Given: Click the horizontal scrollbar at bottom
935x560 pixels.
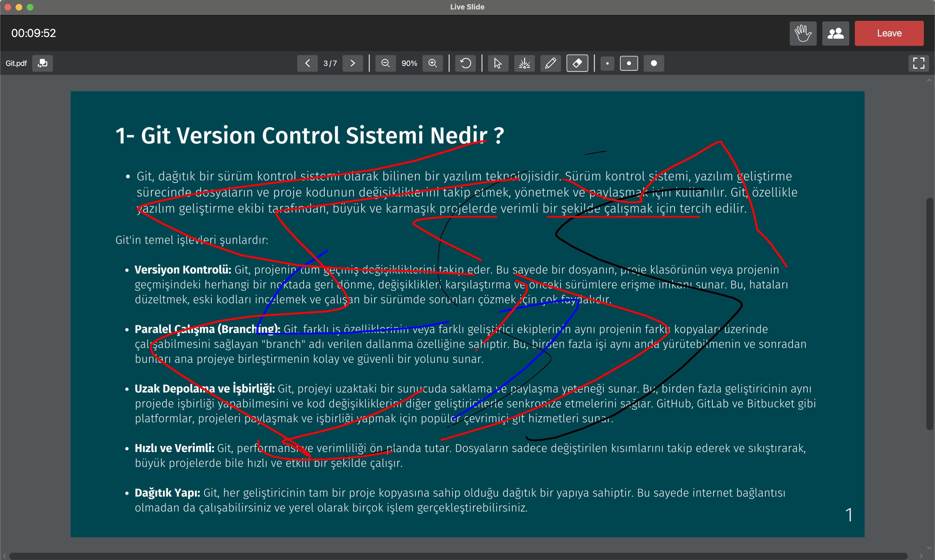Looking at the screenshot, I should [x=458, y=556].
